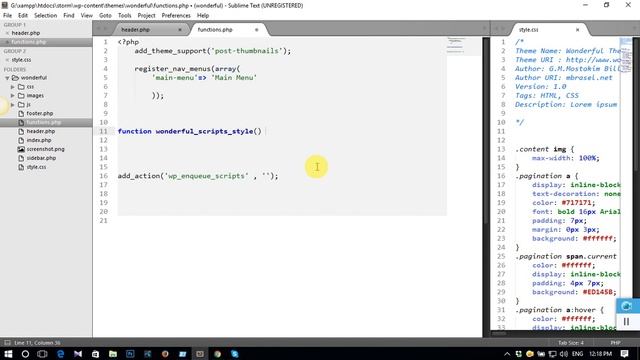Open the Goto menu
Viewport: 640px width, 360px height.
(x=105, y=16)
